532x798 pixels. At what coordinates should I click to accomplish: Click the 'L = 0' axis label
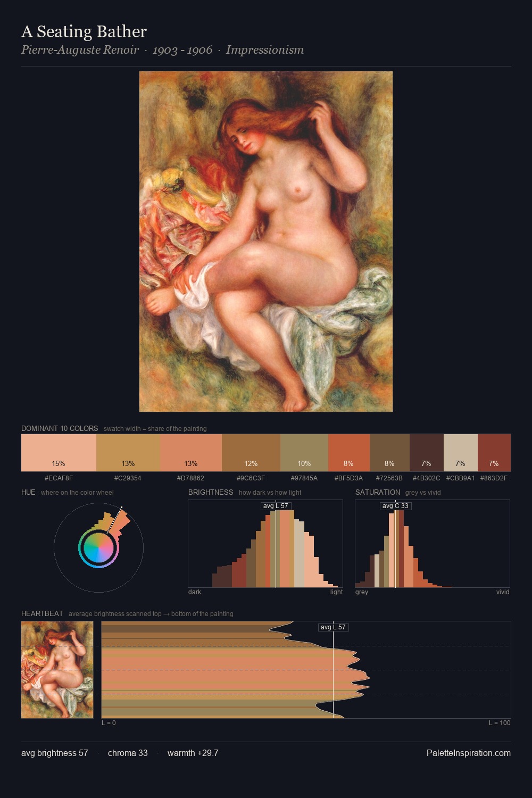coord(109,722)
